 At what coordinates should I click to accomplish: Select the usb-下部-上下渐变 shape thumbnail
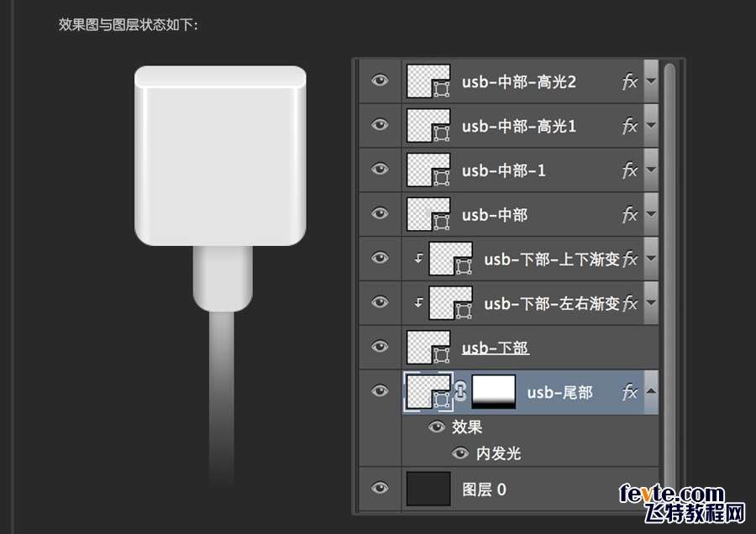coord(451,259)
